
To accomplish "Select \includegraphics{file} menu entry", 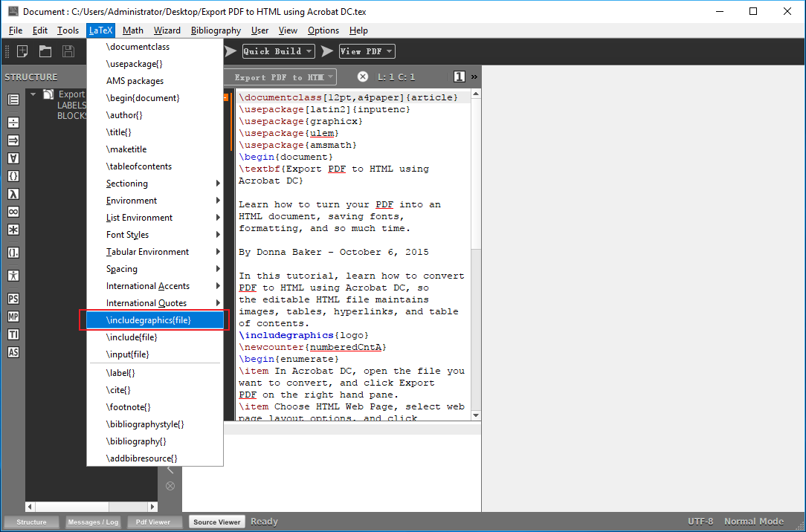I will tap(155, 320).
